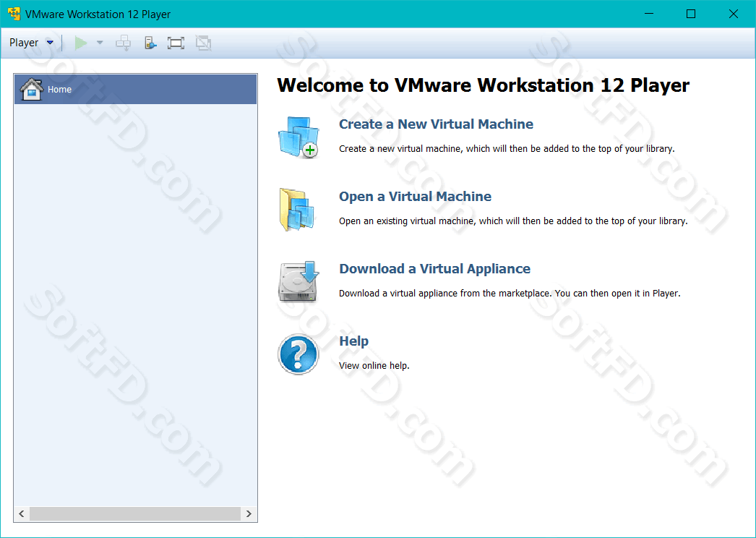
Task: Click the VMware app icon in title bar
Action: point(14,14)
